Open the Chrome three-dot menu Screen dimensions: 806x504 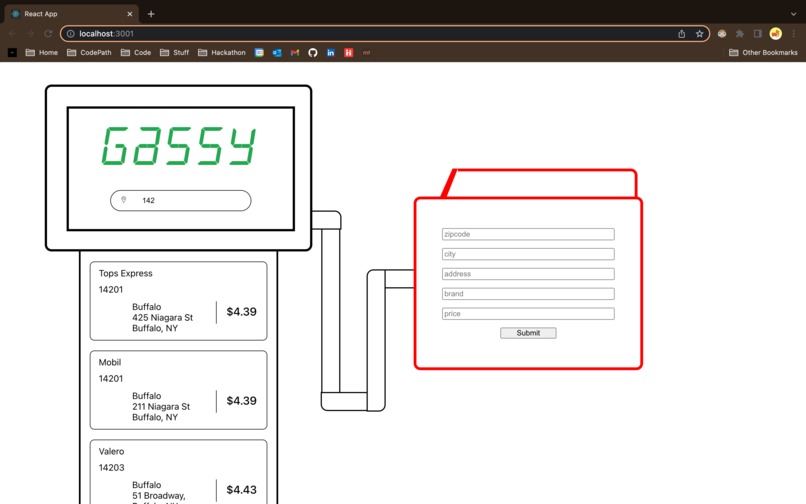(x=794, y=33)
